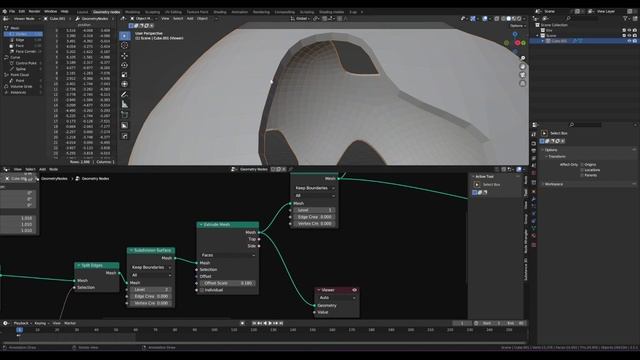Toggle render camera icon for Cube.001 in outliner
640x360 pixels.
click(635, 41)
